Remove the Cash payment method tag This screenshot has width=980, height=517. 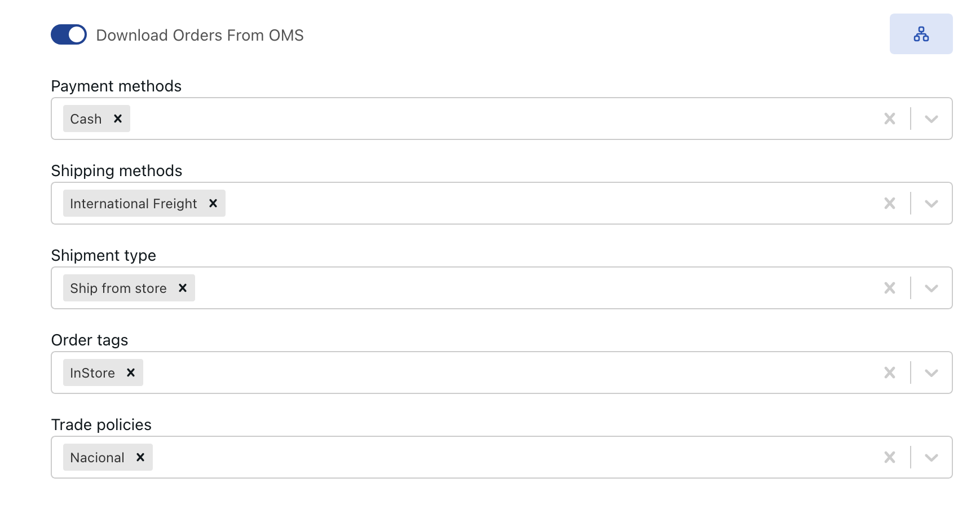point(118,119)
